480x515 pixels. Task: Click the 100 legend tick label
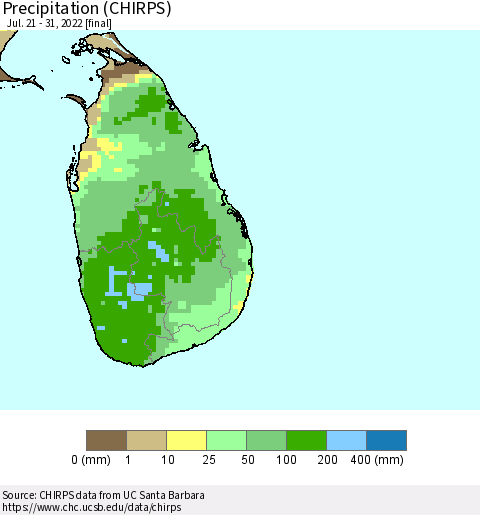286,460
